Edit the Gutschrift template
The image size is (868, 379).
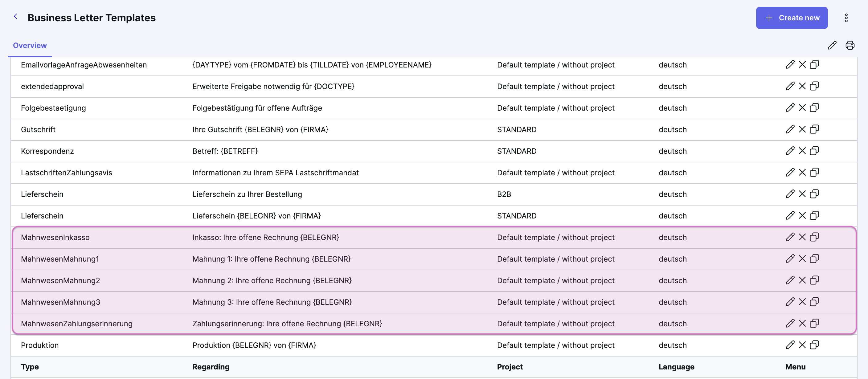(x=790, y=129)
